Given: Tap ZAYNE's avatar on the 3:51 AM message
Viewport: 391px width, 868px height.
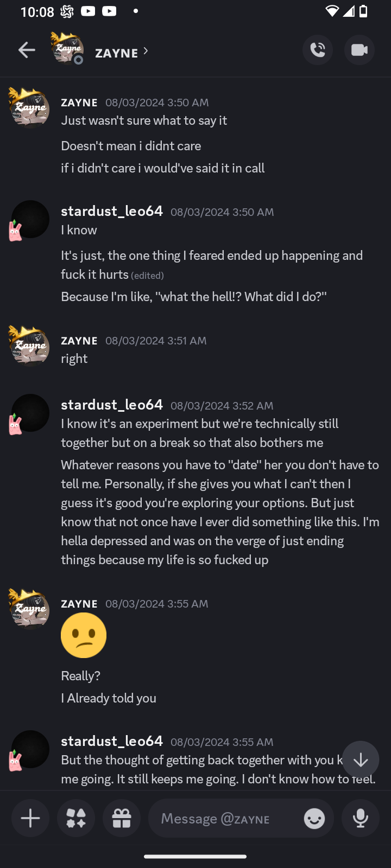Looking at the screenshot, I should point(29,346).
